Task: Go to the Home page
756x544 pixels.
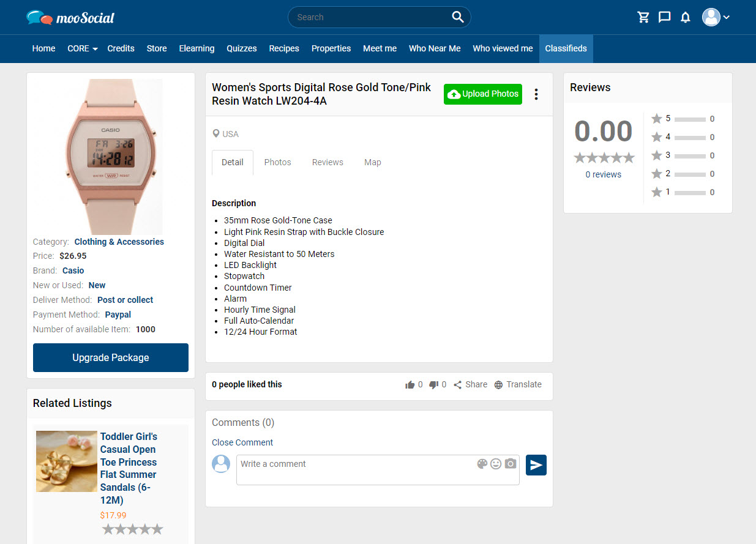Action: tap(43, 48)
